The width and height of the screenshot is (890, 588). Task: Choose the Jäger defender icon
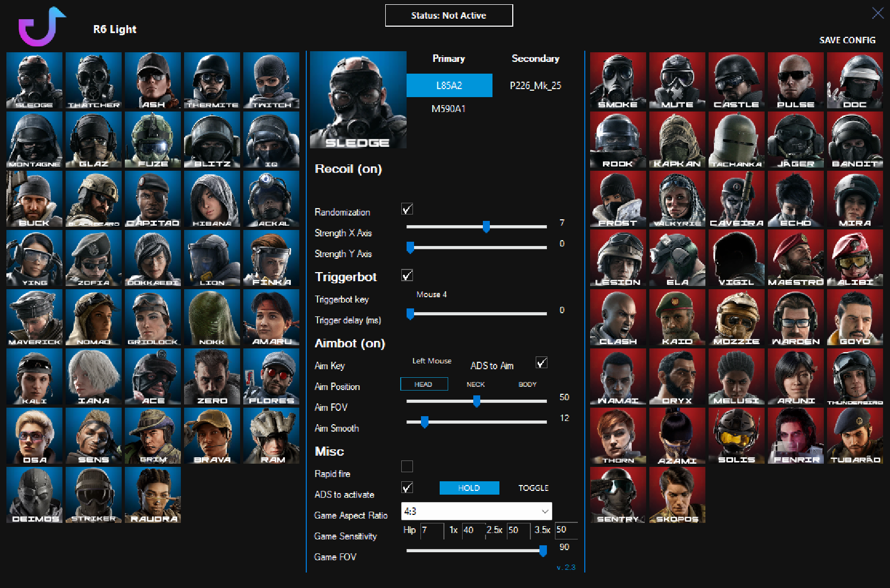point(796,140)
